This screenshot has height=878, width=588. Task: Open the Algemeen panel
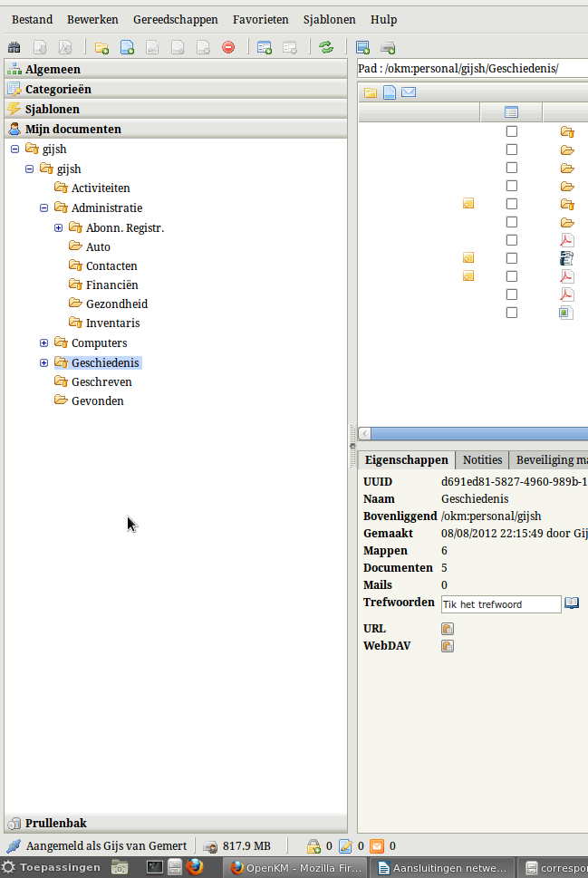click(x=176, y=70)
